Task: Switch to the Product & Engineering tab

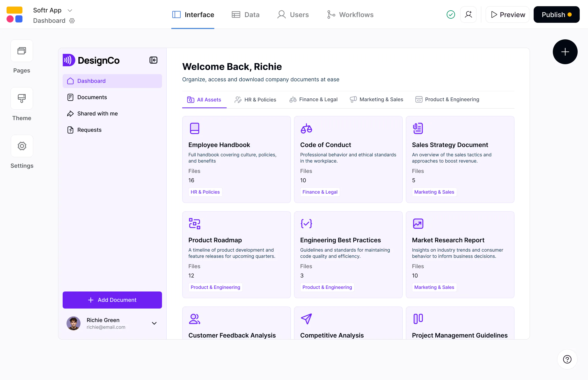Action: pyautogui.click(x=447, y=99)
